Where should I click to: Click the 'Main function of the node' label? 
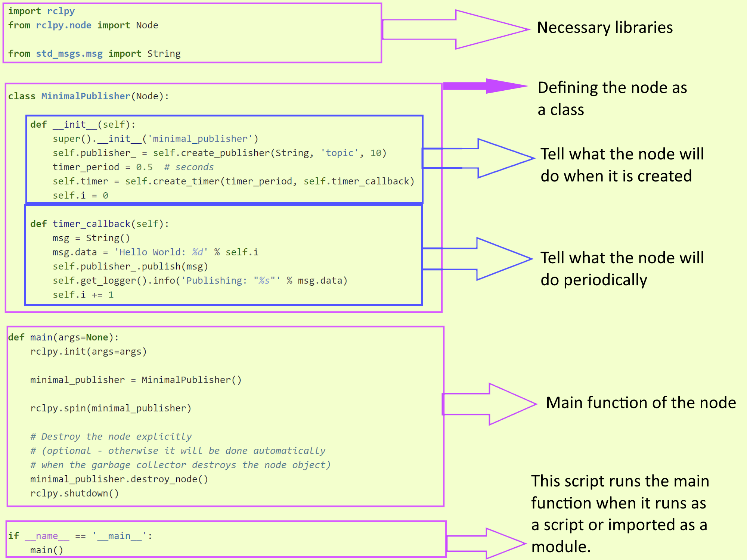click(641, 403)
